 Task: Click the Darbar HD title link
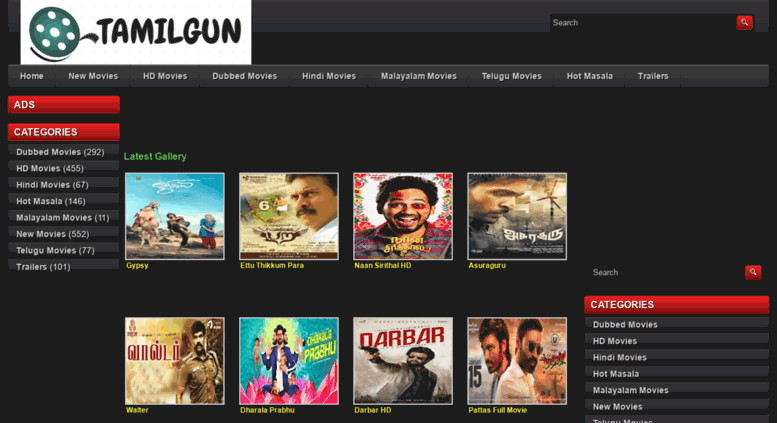(x=373, y=410)
